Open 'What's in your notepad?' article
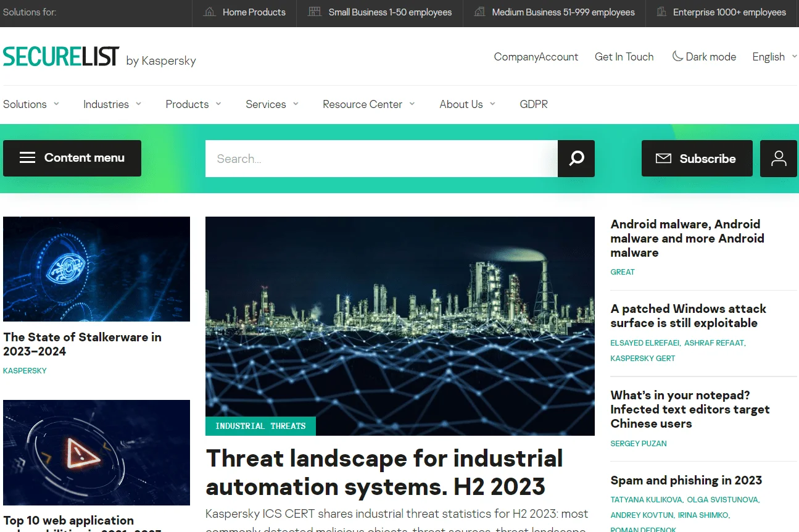The height and width of the screenshot is (532, 799). click(x=690, y=409)
